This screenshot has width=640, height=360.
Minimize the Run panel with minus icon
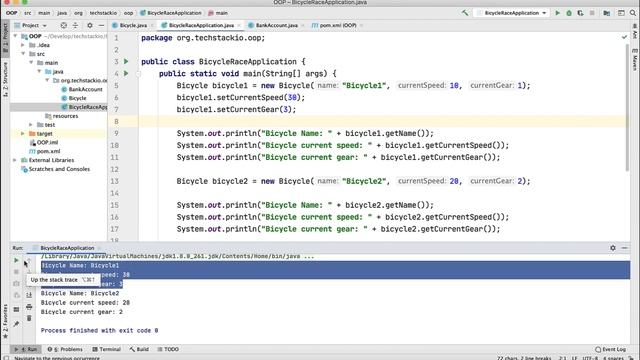coord(624,248)
